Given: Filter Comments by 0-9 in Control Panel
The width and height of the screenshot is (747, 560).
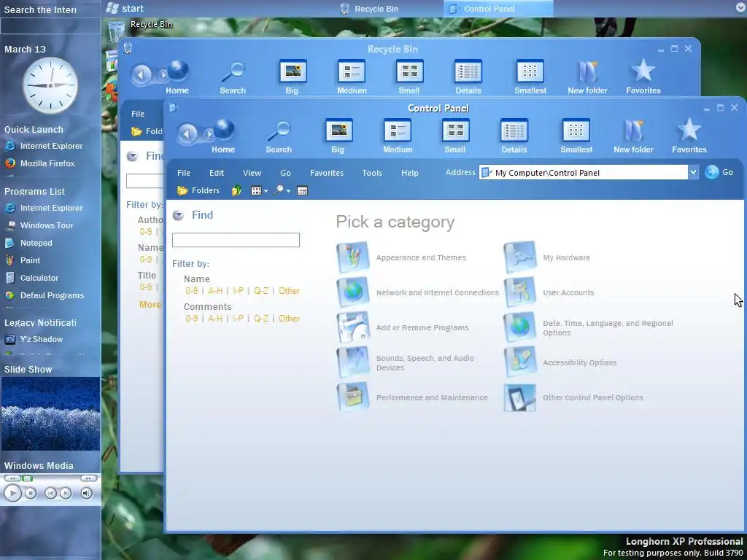Looking at the screenshot, I should pyautogui.click(x=192, y=318).
